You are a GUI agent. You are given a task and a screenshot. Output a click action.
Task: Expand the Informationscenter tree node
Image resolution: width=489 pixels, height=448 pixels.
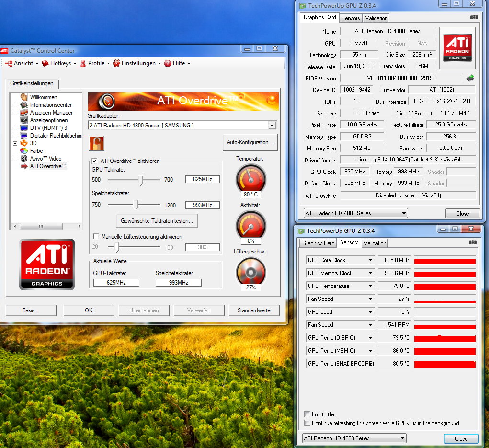(x=15, y=105)
